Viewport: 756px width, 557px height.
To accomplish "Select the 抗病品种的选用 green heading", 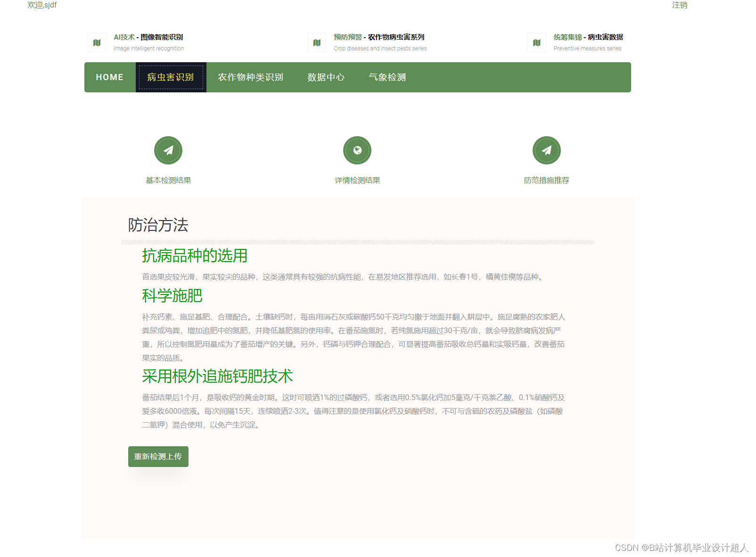I will coord(195,256).
